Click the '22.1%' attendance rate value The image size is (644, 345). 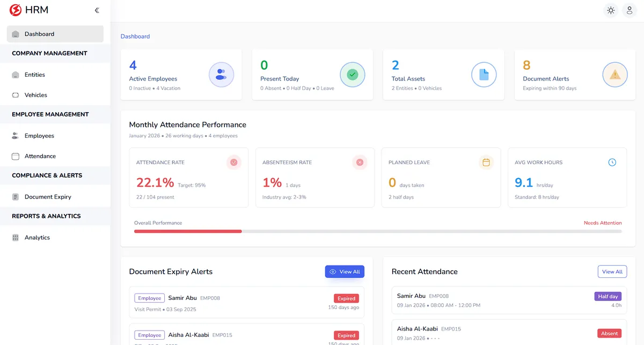[155, 182]
